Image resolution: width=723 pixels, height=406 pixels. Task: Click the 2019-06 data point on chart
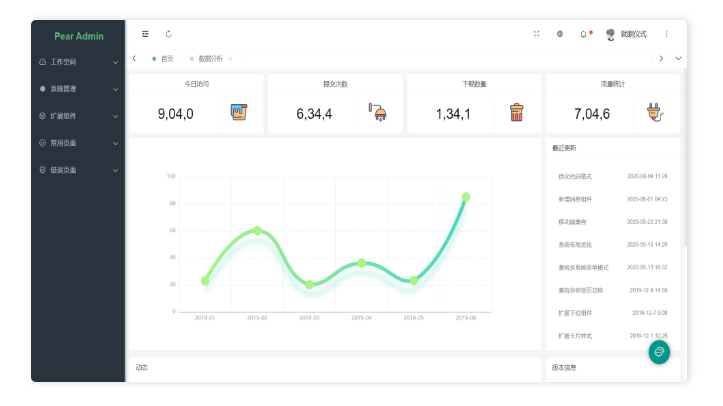tap(465, 197)
